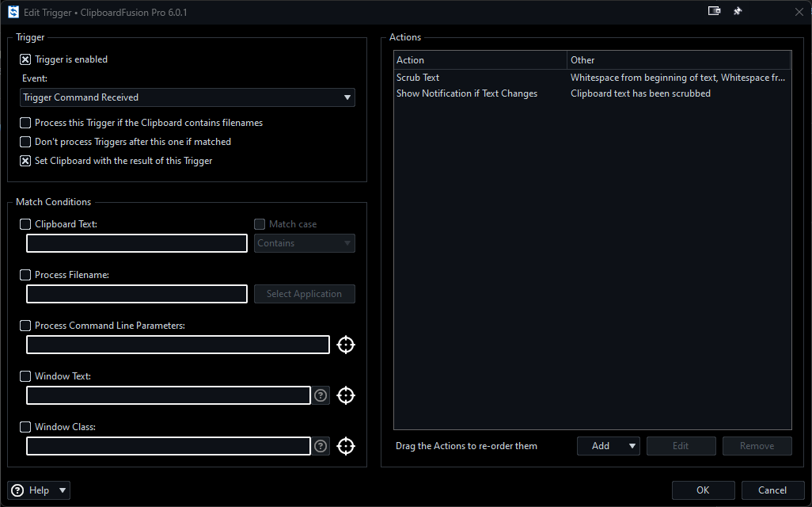Click the ClipboardFusion app icon in title bar

tap(13, 12)
